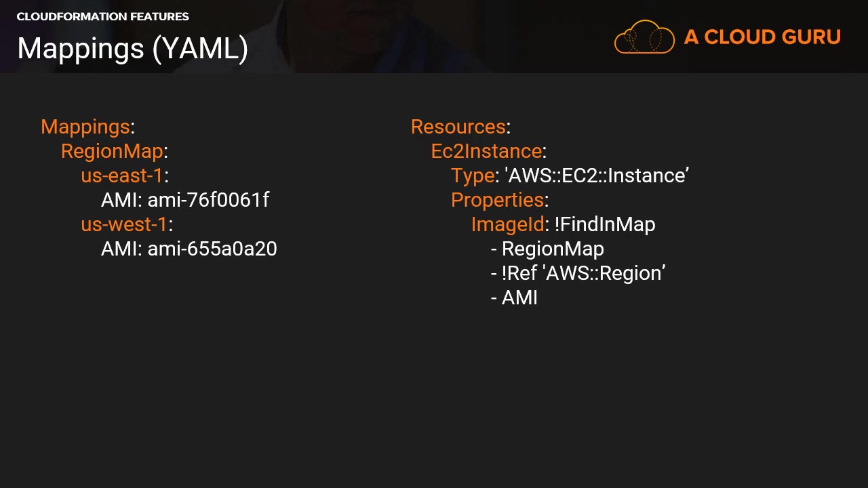The width and height of the screenshot is (868, 488).
Task: Click the ami-655a0a20 value line
Action: 189,249
